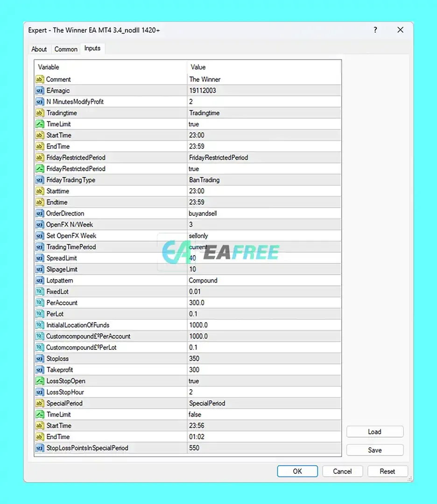Image resolution: width=437 pixels, height=504 pixels.
Task: Click the icon next to N MinutesModifyProfit
Action: coord(40,102)
